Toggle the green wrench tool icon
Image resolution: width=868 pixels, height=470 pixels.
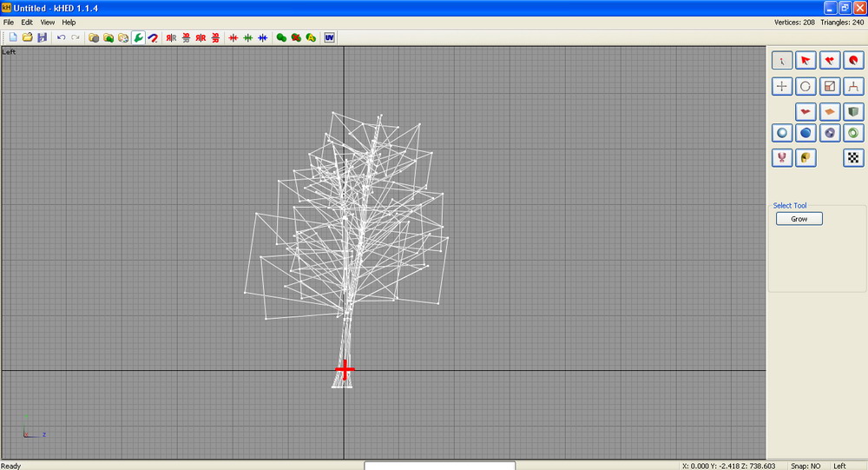pyautogui.click(x=138, y=37)
